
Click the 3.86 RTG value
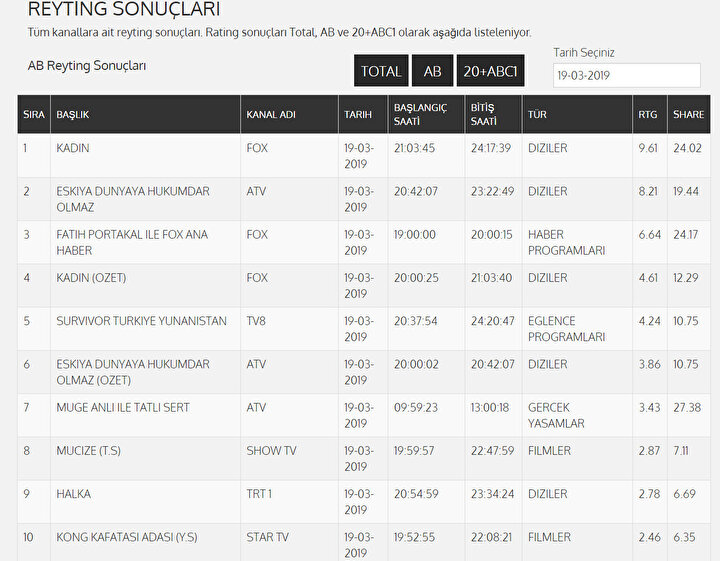(x=649, y=365)
